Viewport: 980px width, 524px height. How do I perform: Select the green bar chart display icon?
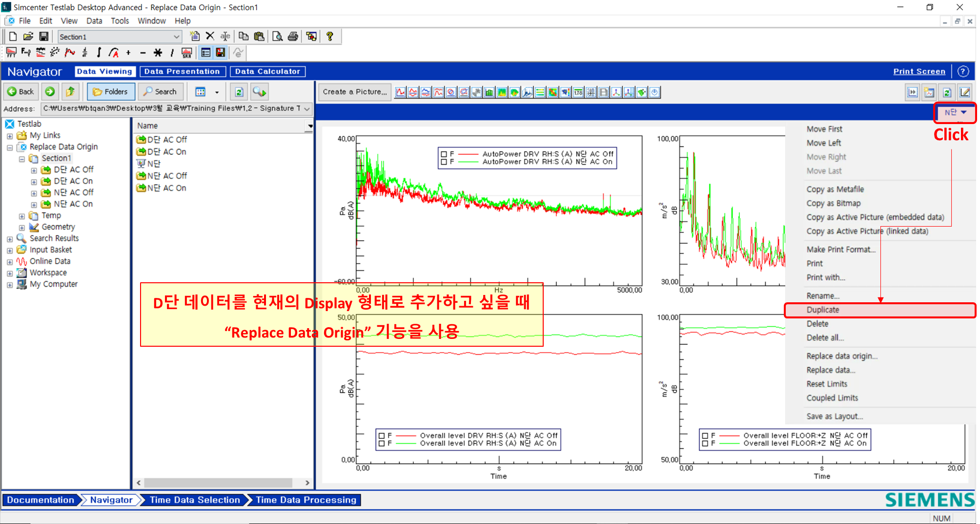pos(489,92)
